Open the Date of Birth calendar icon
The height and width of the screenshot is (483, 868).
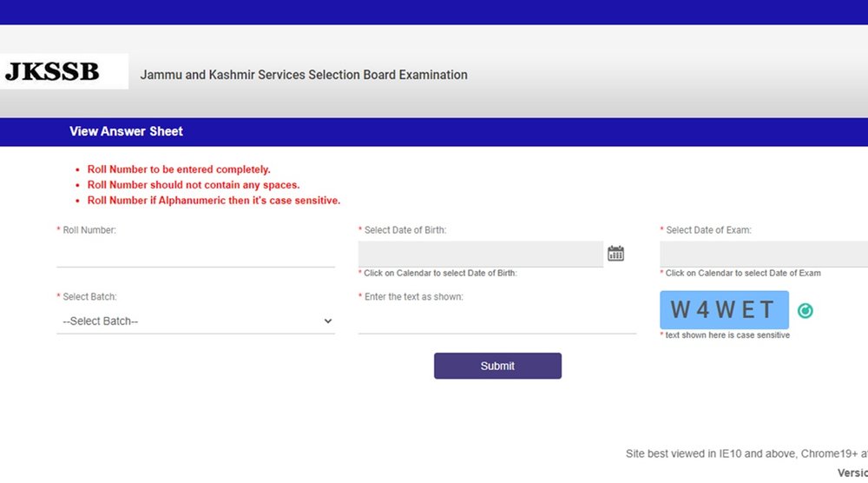tap(615, 254)
